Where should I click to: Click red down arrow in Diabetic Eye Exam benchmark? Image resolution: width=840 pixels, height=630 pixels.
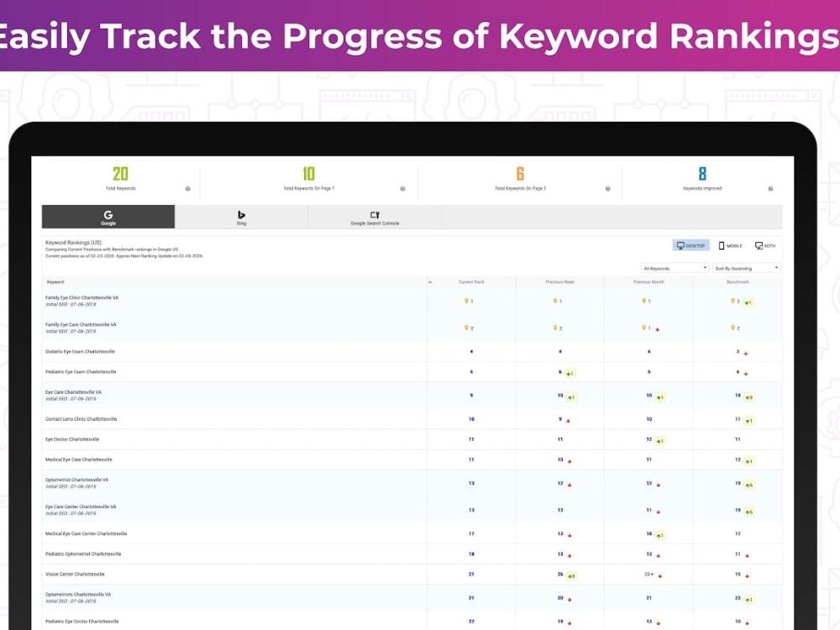(x=746, y=354)
